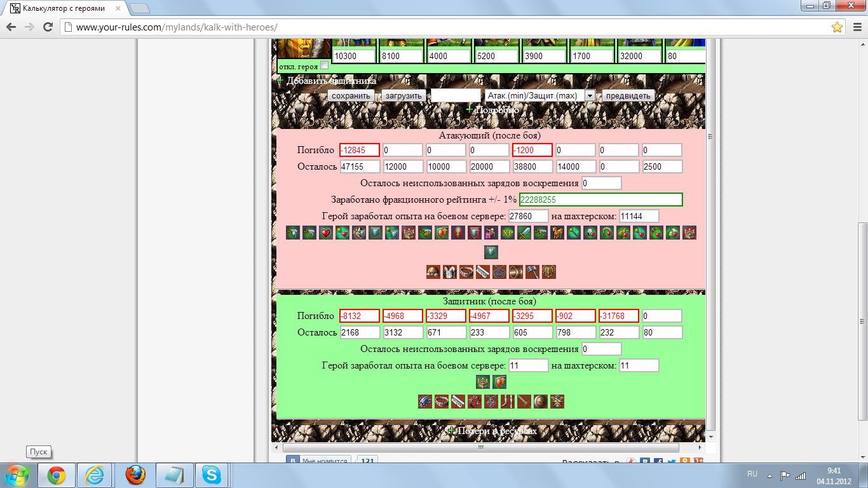Click the lone shield icon below attacker skills row
Screen dimensions: 868x488
tap(491, 252)
